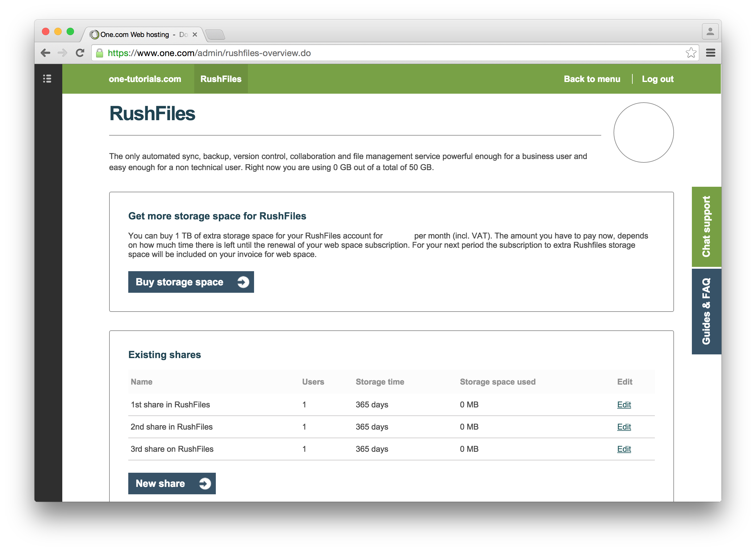Bookmark the page with the star icon
Screen dimensions: 756x551
click(691, 53)
